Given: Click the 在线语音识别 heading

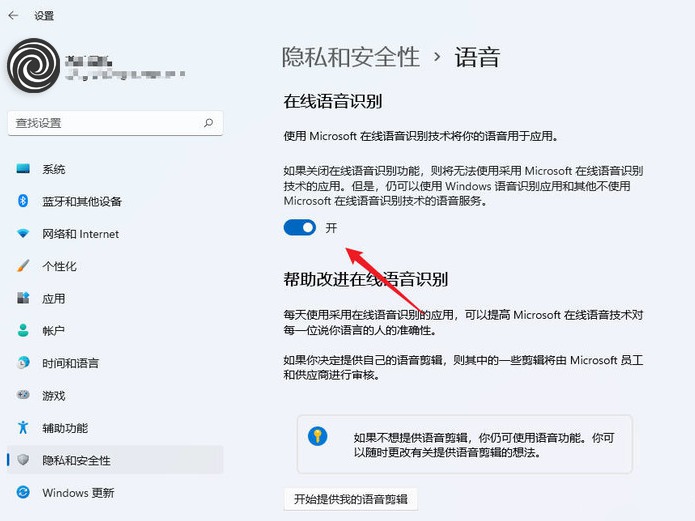Looking at the screenshot, I should click(x=333, y=101).
